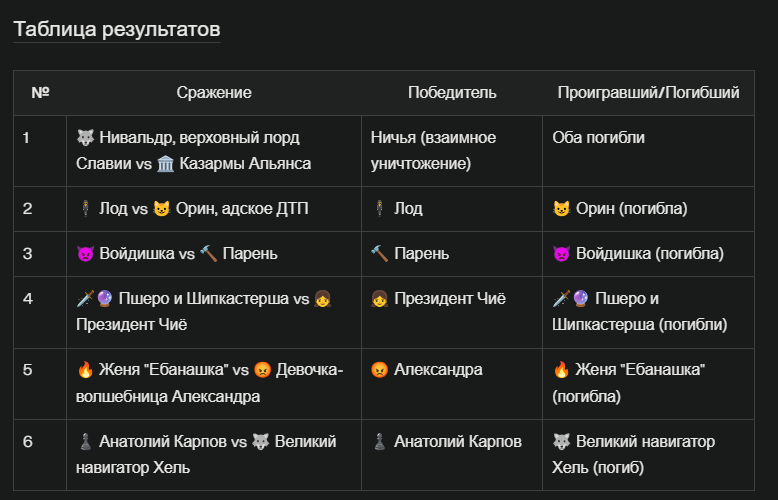The height and width of the screenshot is (500, 778).
Task: Click the fire emoji before Женя vs
Action: coord(85,370)
